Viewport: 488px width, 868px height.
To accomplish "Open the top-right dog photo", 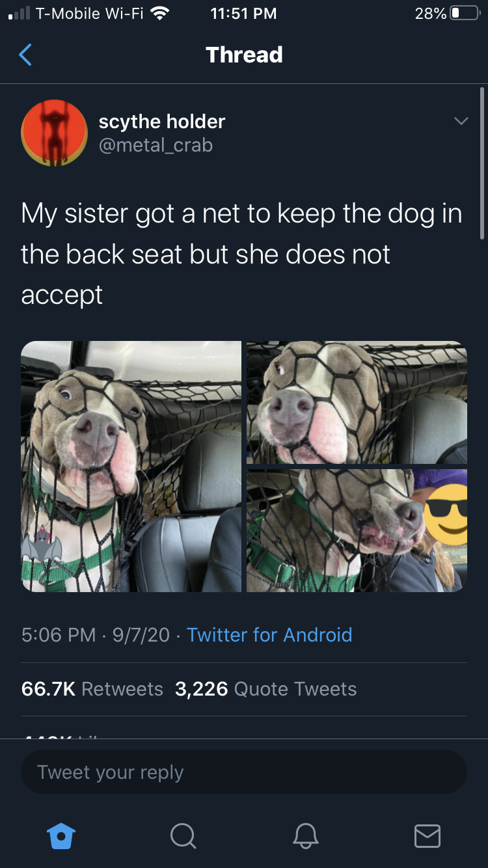I will [357, 402].
